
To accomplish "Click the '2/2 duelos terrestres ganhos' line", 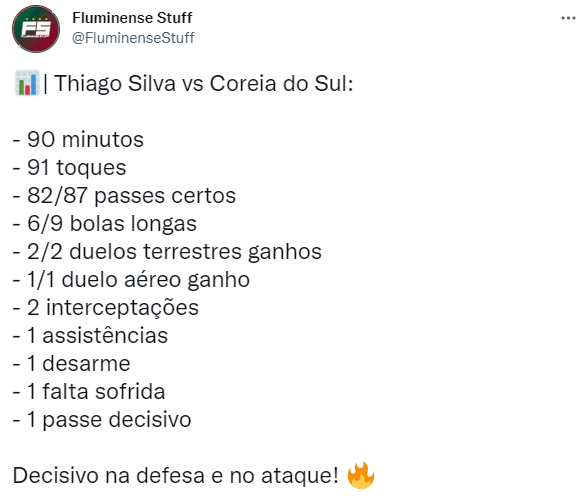I will coord(167,251).
